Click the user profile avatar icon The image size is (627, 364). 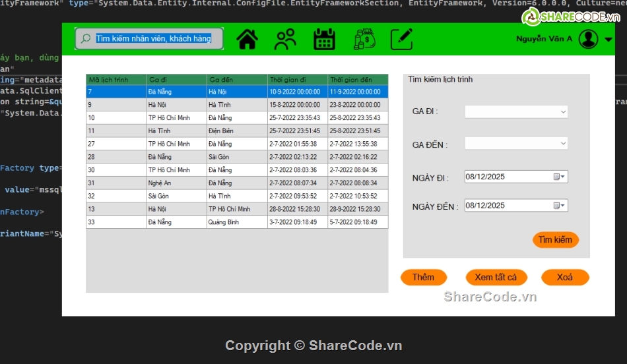click(x=588, y=40)
